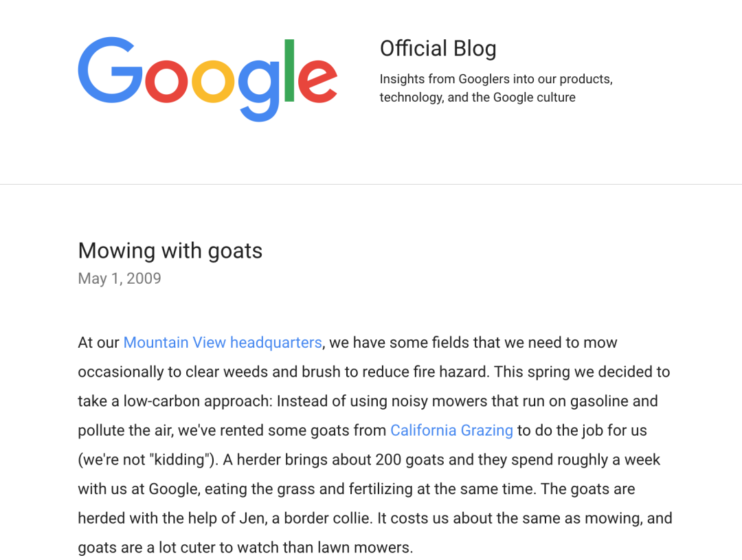This screenshot has width=742, height=560.
Task: Click the blue lowercase 'g' in the logo
Action: click(x=258, y=91)
